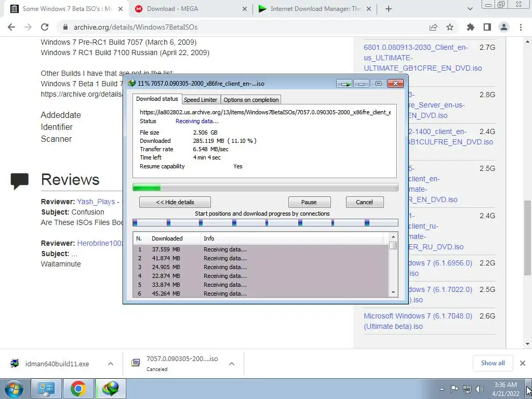532x399 pixels.
Task: Click the site lock icon in address bar
Action: tap(65, 27)
